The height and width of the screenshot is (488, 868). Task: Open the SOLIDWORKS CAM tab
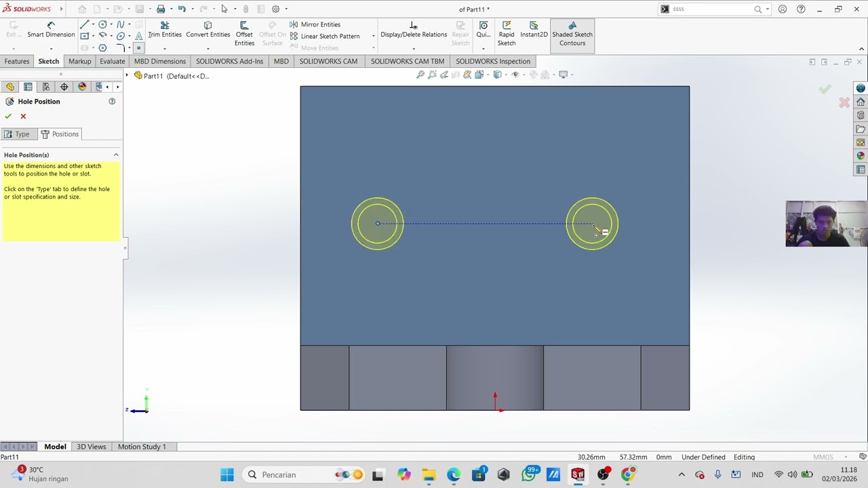pyautogui.click(x=328, y=61)
